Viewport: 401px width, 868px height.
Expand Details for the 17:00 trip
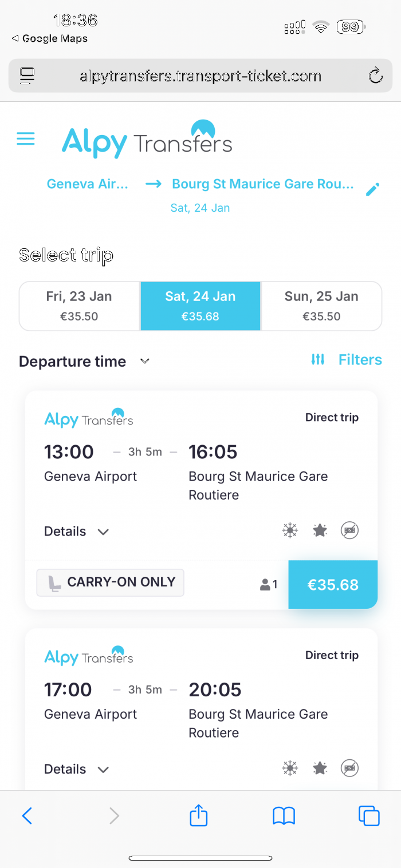click(x=76, y=769)
